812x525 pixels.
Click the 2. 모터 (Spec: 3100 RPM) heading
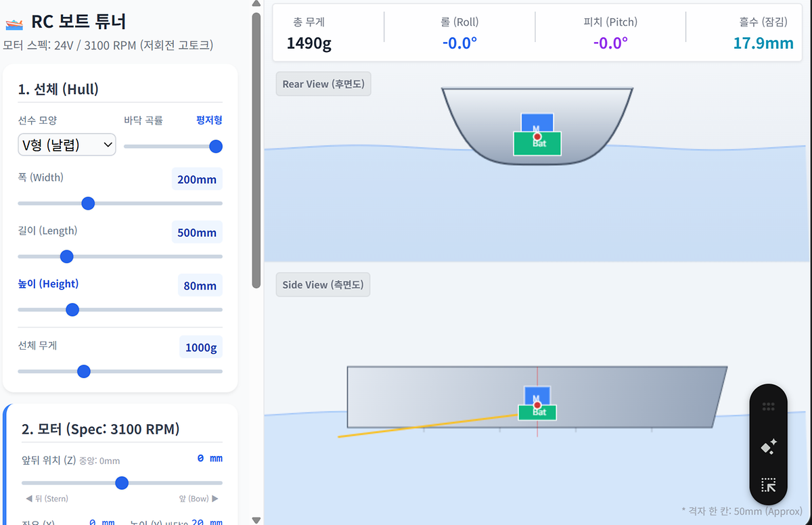tap(100, 429)
